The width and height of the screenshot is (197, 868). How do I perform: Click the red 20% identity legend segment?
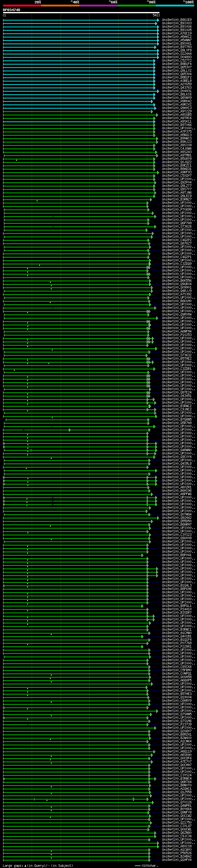click(x=22, y=6)
